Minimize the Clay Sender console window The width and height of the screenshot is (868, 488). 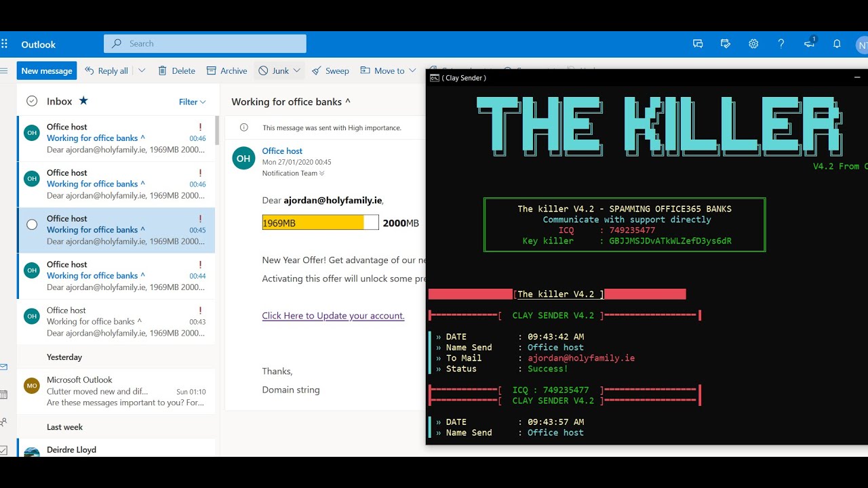click(857, 78)
